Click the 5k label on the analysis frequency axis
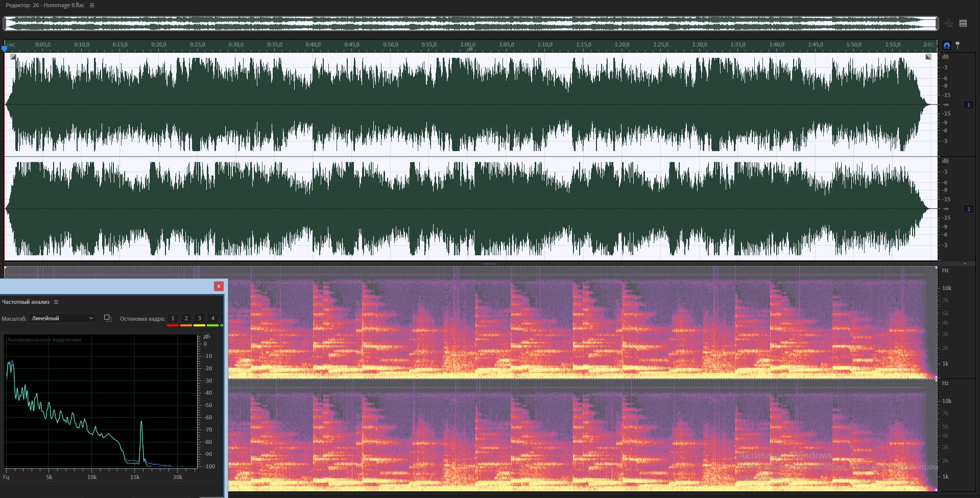980x498 pixels. (x=49, y=477)
